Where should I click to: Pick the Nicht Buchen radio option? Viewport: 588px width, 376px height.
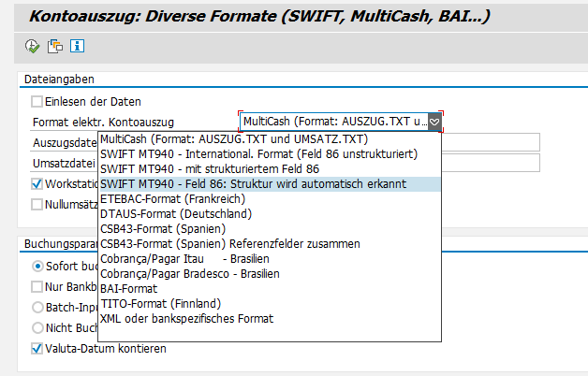tap(37, 327)
